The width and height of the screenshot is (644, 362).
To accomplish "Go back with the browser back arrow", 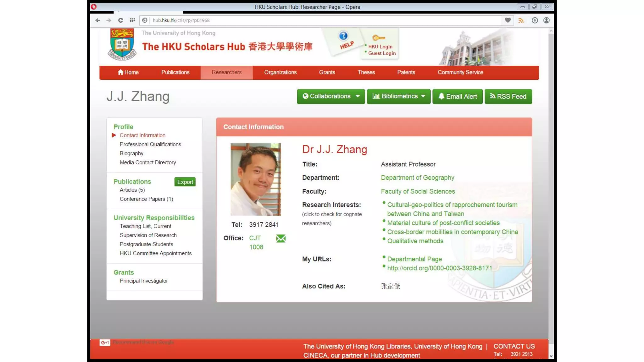I will (x=98, y=20).
